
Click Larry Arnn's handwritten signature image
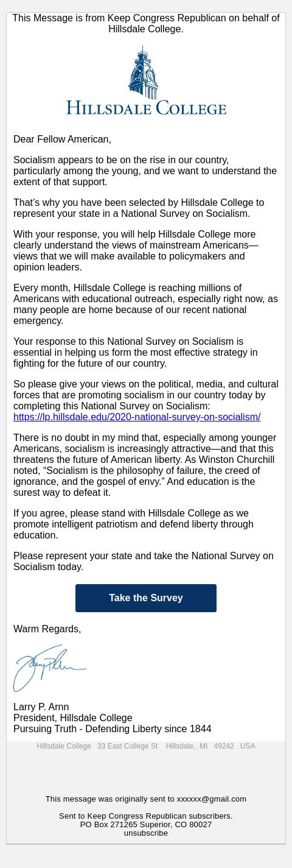50,668
